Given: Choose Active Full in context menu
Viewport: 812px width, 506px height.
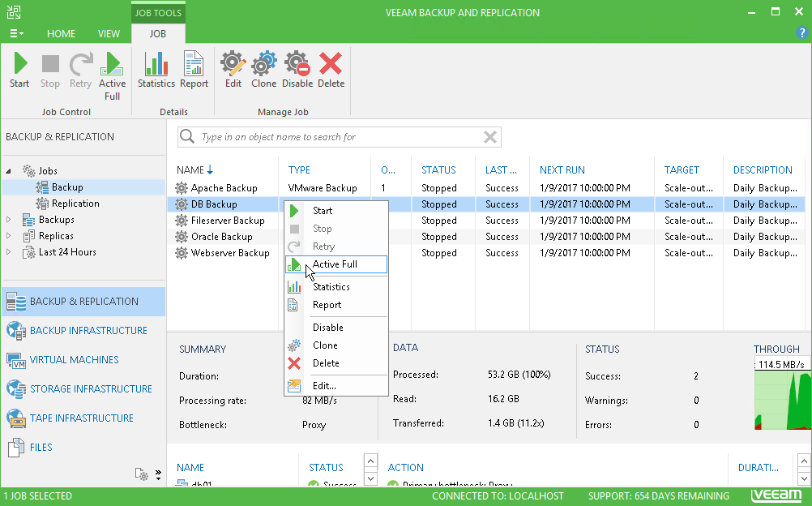Looking at the screenshot, I should 336,264.
